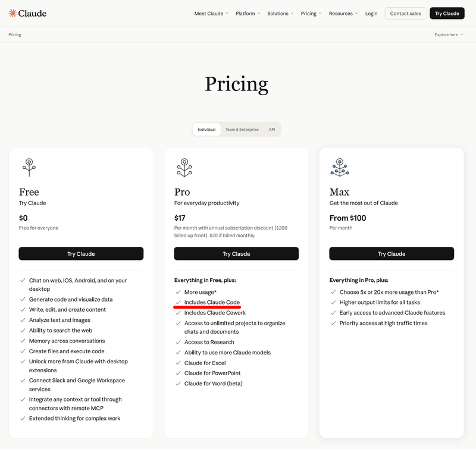Image resolution: width=476 pixels, height=449 pixels.
Task: Click checkmark beside Includes Claude Code
Action: 178,302
